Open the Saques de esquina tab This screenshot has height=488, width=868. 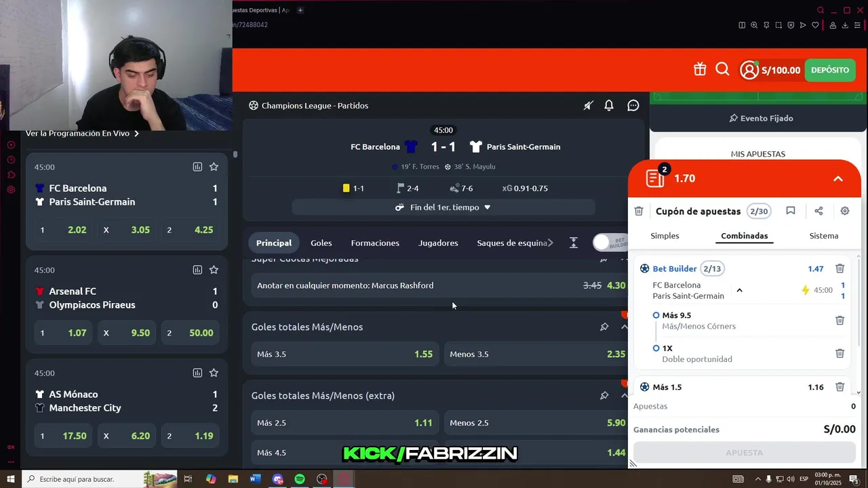(511, 243)
